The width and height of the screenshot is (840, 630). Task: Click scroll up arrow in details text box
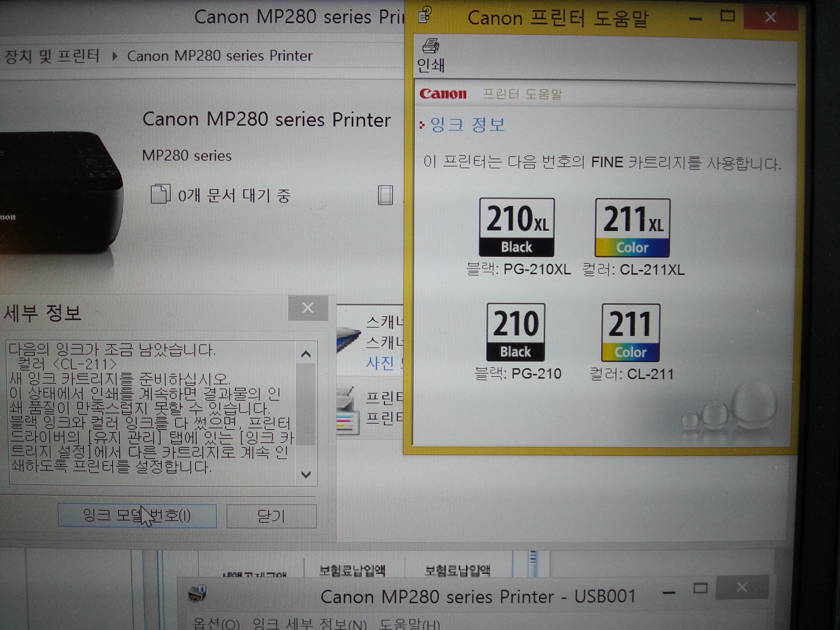306,354
